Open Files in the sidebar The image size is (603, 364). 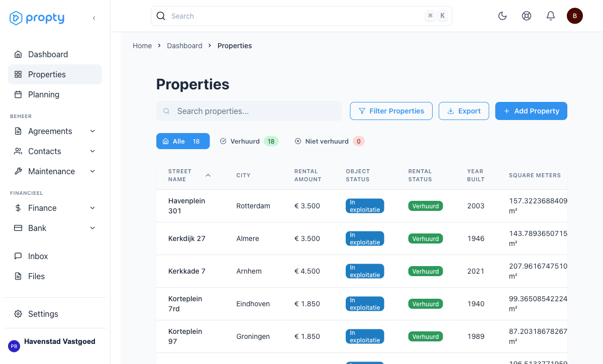(x=55, y=276)
